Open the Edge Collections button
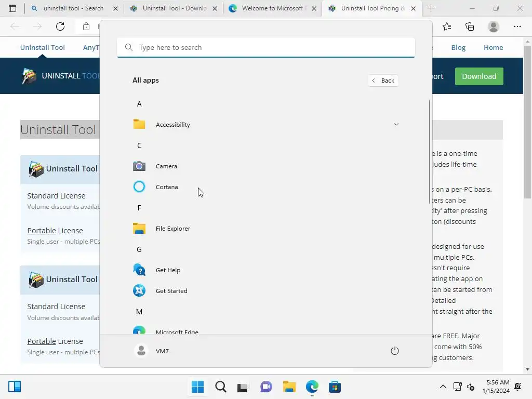This screenshot has width=532, height=399. tap(470, 26)
